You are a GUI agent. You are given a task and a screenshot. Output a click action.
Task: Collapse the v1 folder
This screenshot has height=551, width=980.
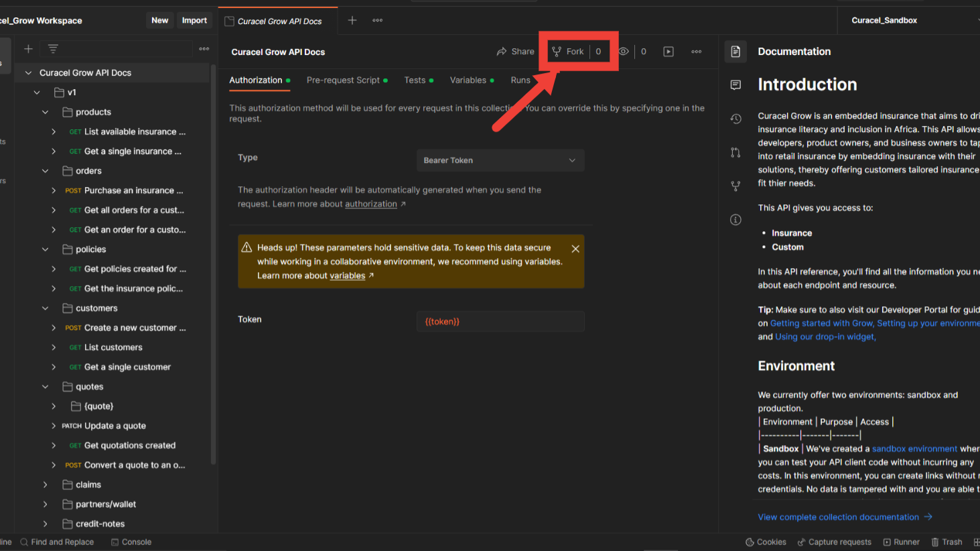click(37, 93)
